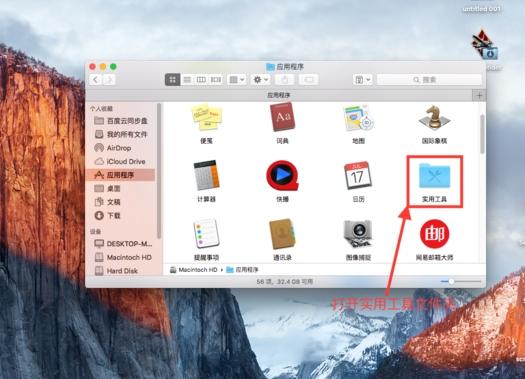The image size is (525, 379).
Task: Go forward with the forward arrow
Action: pyautogui.click(x=109, y=80)
